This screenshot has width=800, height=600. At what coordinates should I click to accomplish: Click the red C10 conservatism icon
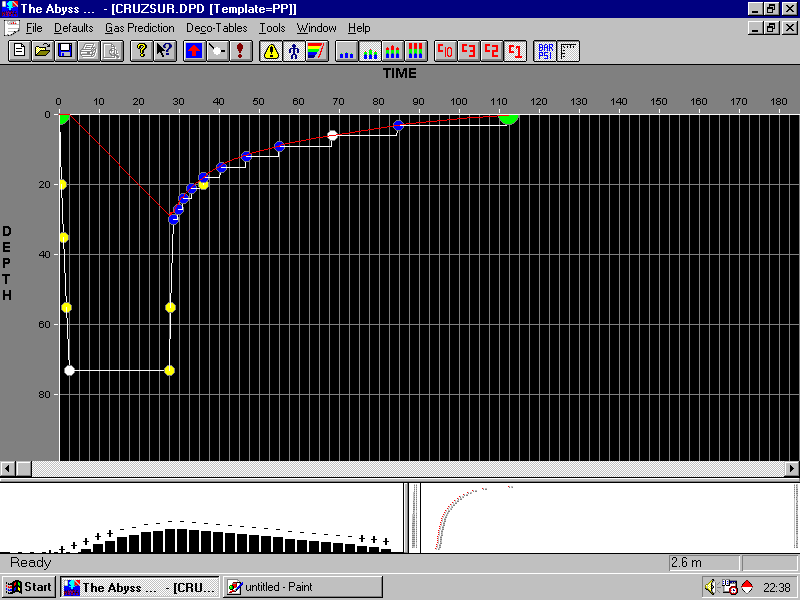tap(445, 51)
